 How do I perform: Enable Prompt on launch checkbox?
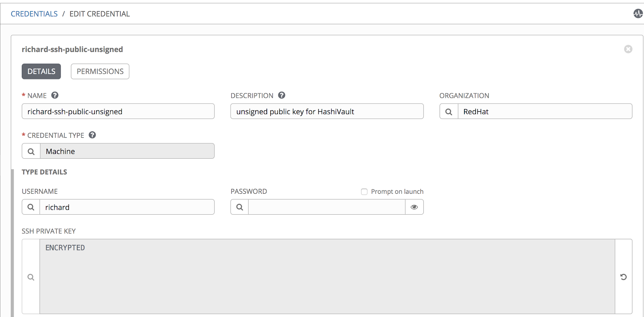(x=364, y=192)
